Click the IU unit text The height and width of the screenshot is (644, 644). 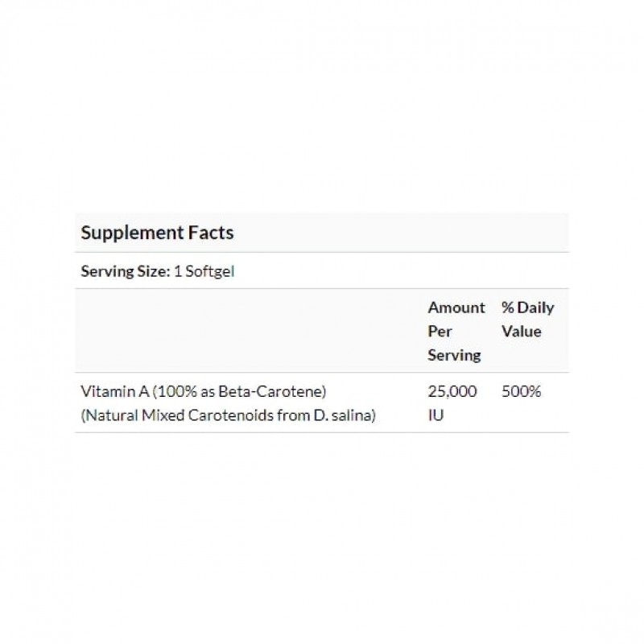coord(435,416)
